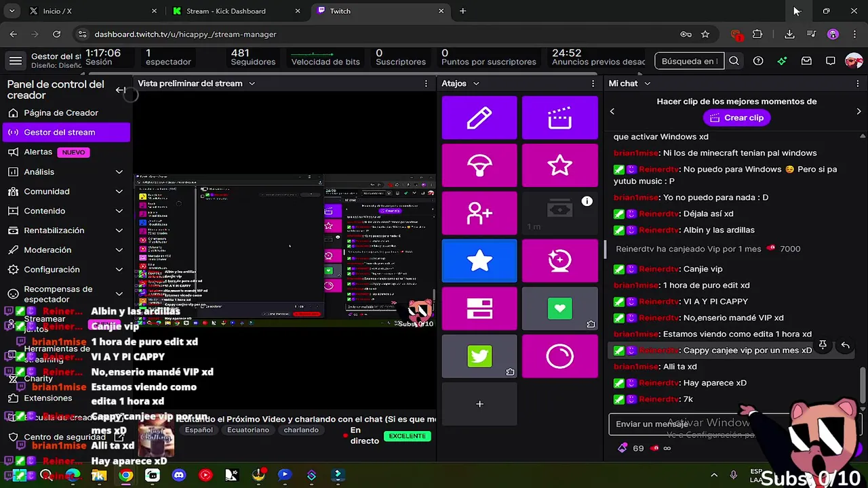Expand the Configuración sidebar section
Image resolution: width=868 pixels, height=488 pixels.
point(119,270)
